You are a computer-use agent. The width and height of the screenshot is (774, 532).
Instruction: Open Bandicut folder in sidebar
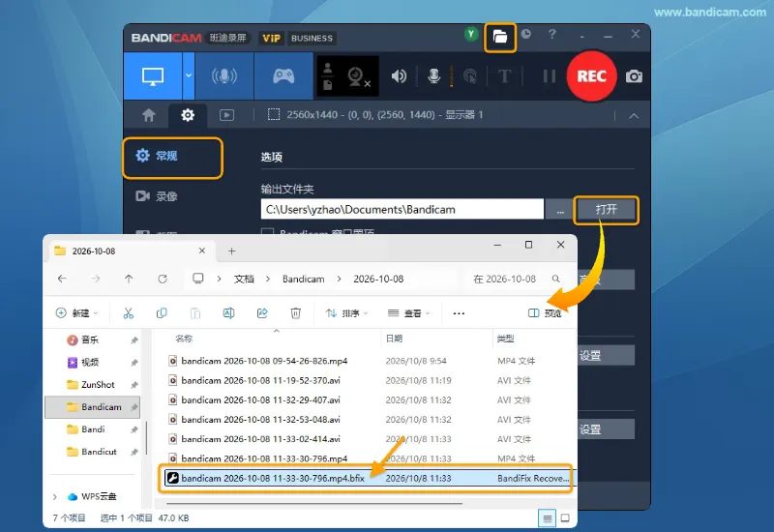pyautogui.click(x=99, y=452)
